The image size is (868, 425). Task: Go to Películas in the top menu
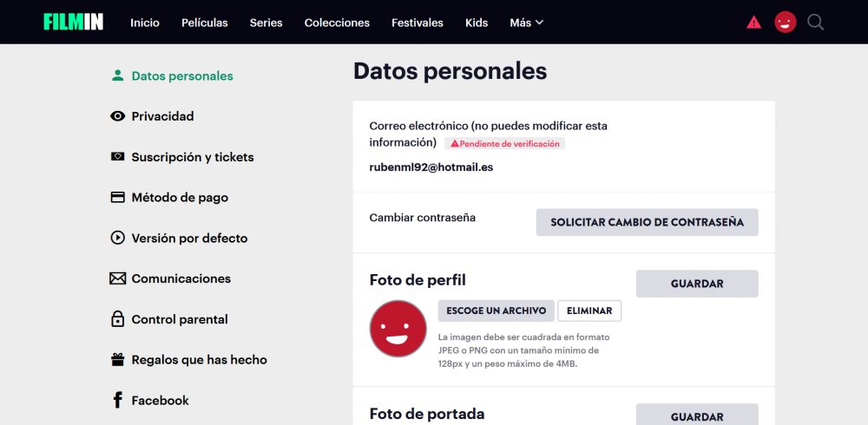pos(205,23)
